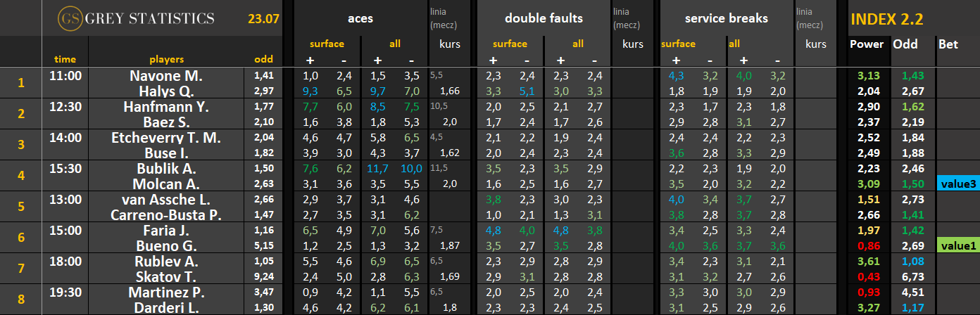Click the aces section header
The width and height of the screenshot is (980, 315).
pos(359,19)
